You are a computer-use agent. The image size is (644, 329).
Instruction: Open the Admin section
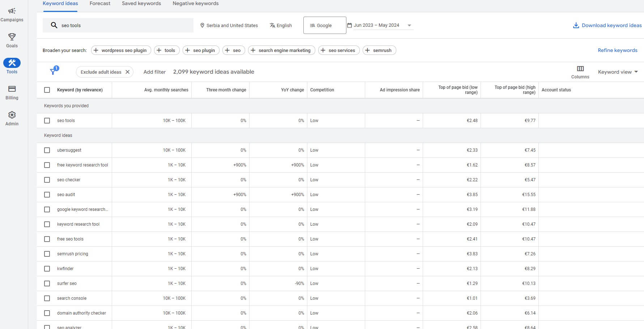[x=12, y=118]
